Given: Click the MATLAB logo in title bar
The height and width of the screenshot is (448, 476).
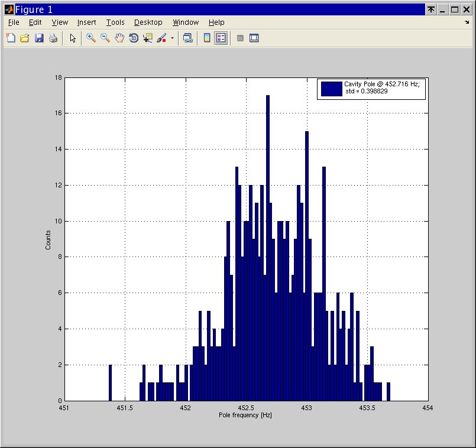Looking at the screenshot, I should click(x=9, y=9).
